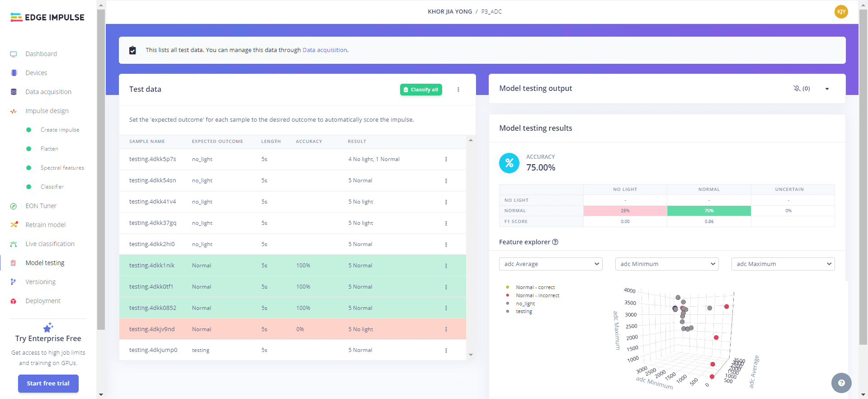
Task: Open row menu for testing.4dkk5p7s
Action: tap(446, 159)
